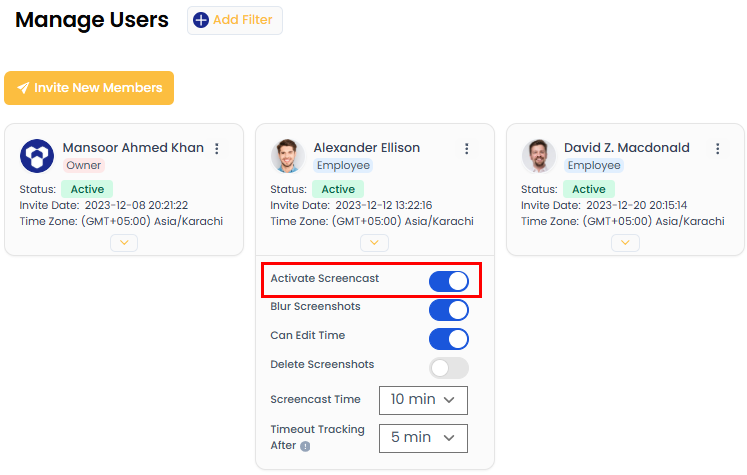
Task: Expand David Z. Macdonald's card settings
Action: (x=625, y=242)
